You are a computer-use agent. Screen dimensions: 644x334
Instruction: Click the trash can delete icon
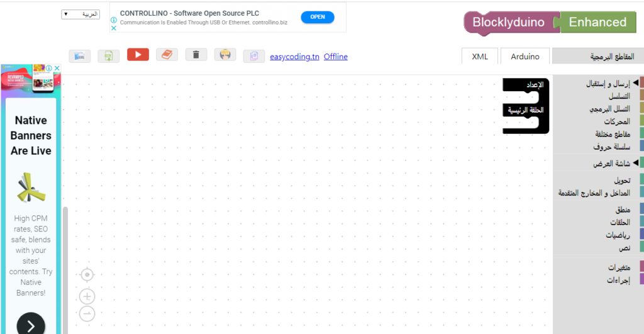[x=196, y=55]
